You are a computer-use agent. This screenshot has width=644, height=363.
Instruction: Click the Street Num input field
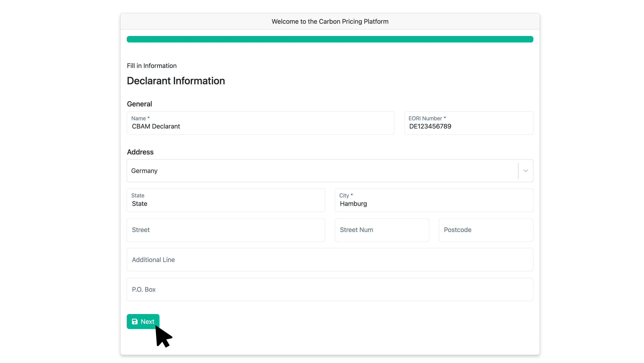click(382, 230)
